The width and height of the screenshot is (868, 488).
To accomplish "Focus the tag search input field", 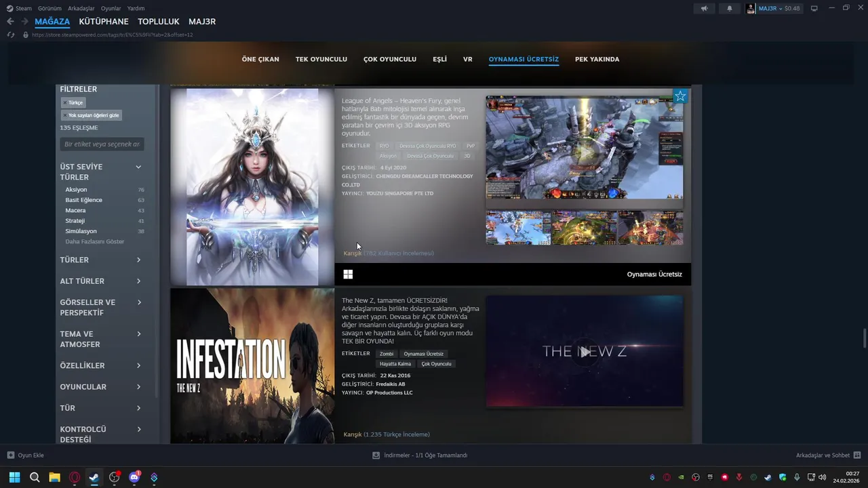I will (102, 144).
